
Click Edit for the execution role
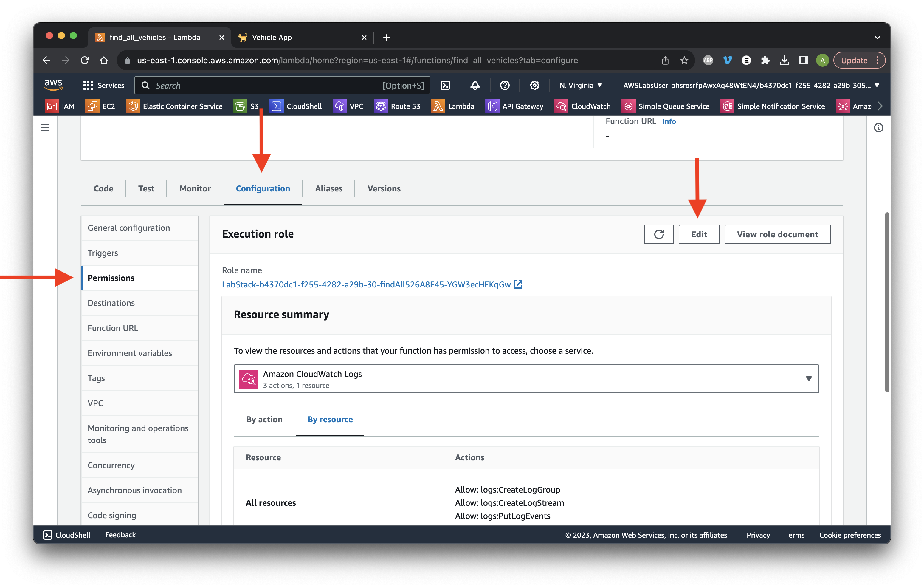[x=699, y=234]
